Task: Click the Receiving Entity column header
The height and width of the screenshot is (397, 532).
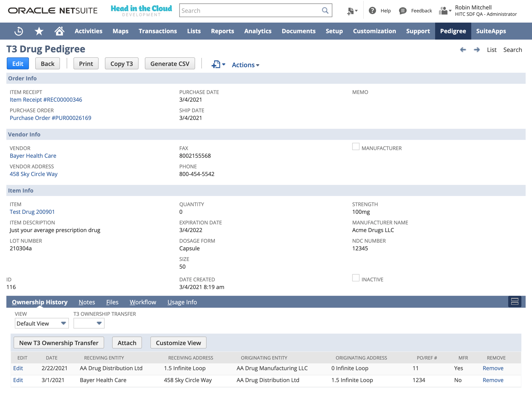Action: (104, 358)
